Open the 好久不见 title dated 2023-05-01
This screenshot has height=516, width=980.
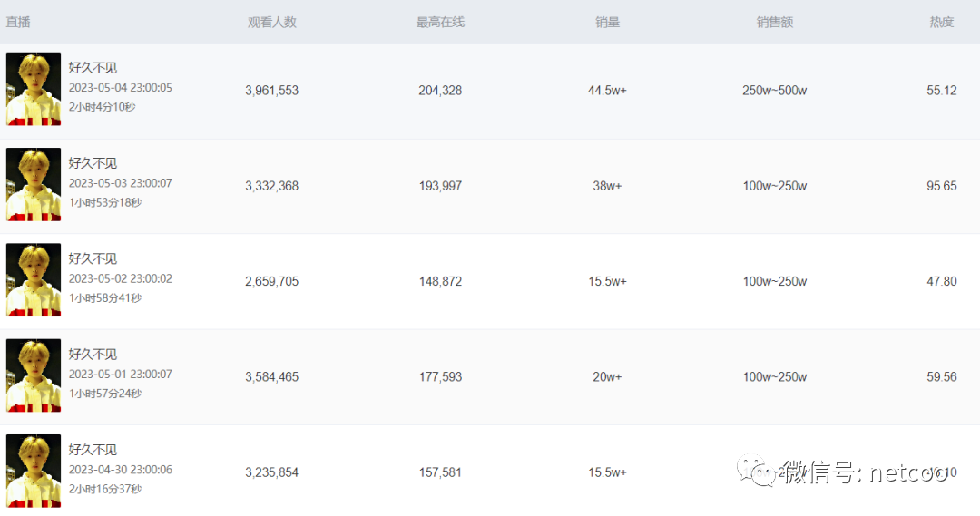click(x=93, y=355)
